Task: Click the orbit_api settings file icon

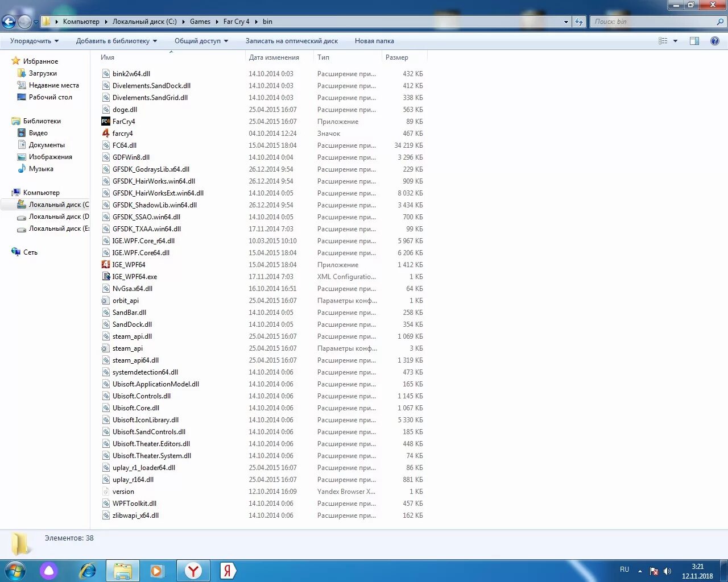Action: pos(106,301)
